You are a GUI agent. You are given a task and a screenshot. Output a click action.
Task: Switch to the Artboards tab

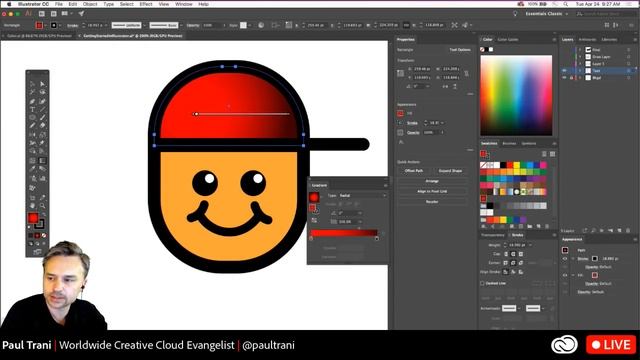587,40
